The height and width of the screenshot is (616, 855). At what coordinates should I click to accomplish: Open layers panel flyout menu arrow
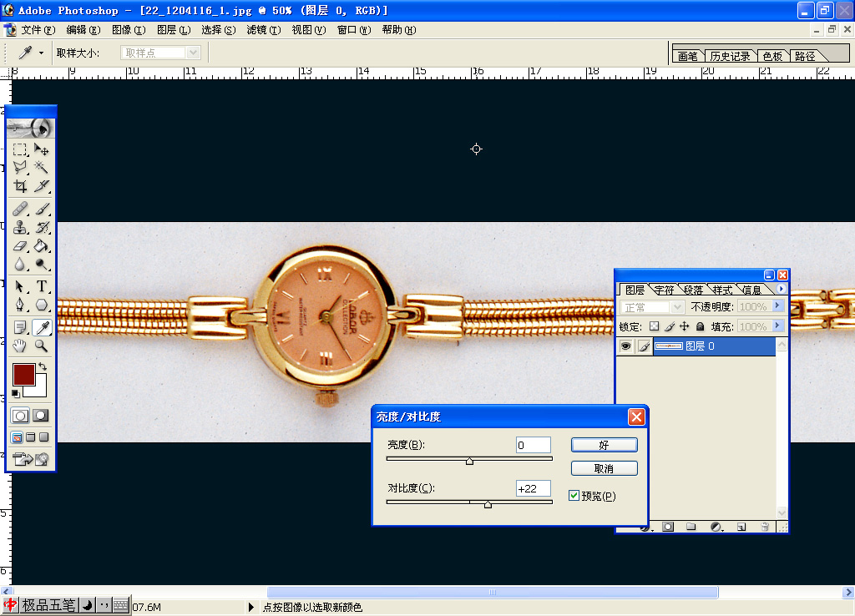(782, 289)
